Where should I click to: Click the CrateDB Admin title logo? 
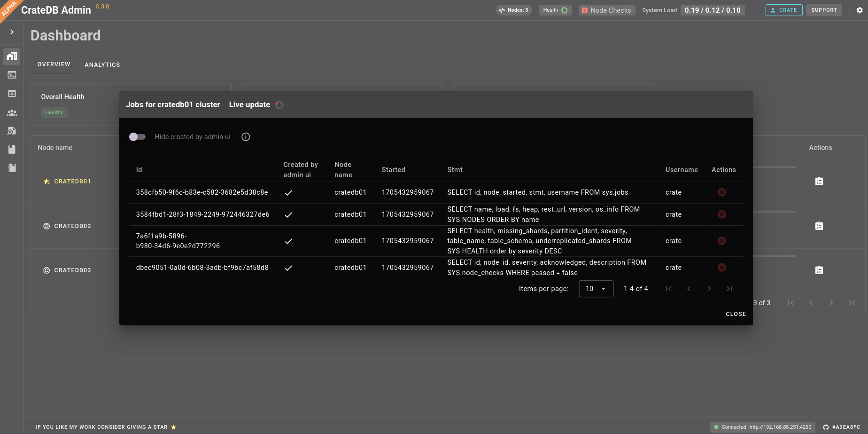click(x=56, y=10)
